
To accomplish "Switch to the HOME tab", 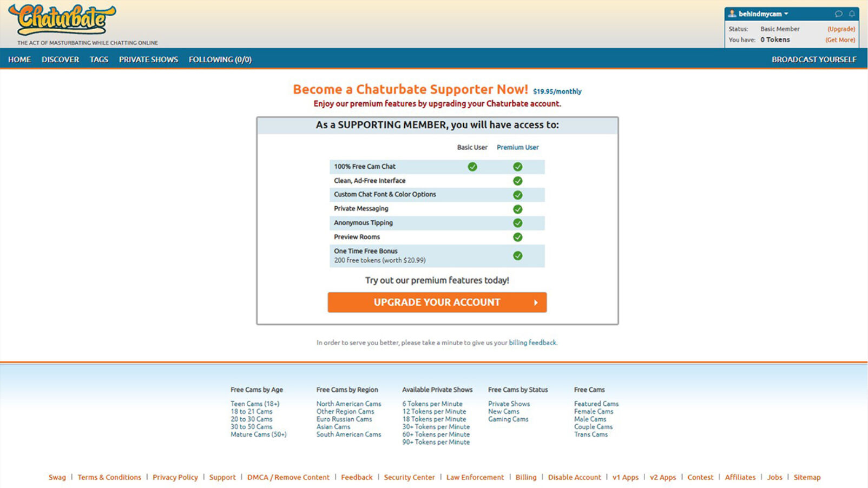I will (x=19, y=60).
